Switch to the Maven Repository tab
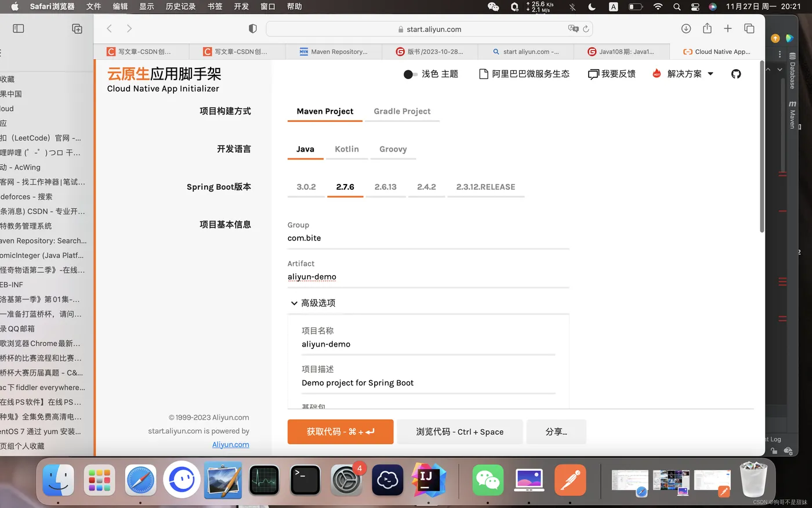812x508 pixels. click(x=333, y=52)
